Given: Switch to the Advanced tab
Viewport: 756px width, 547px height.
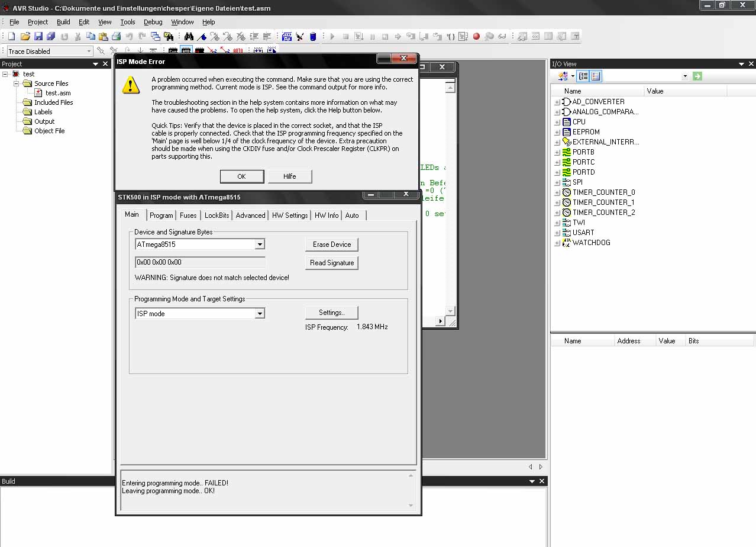Looking at the screenshot, I should (x=250, y=215).
